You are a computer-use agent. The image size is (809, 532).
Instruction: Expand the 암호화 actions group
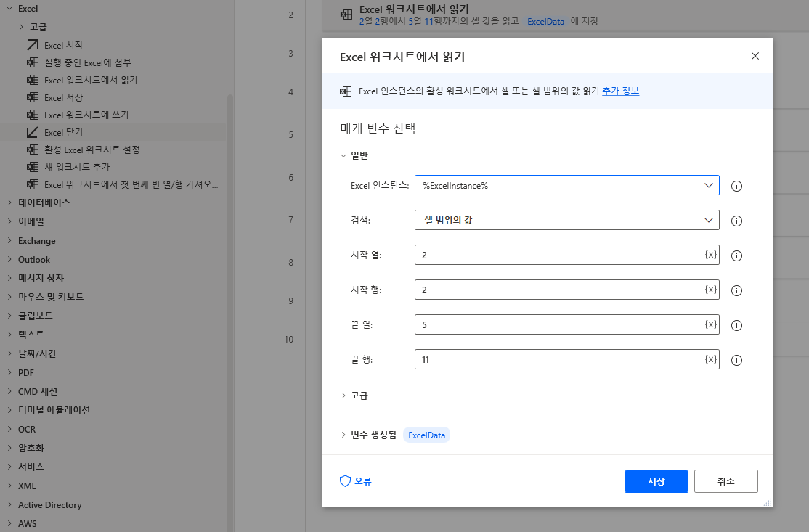tap(9, 448)
